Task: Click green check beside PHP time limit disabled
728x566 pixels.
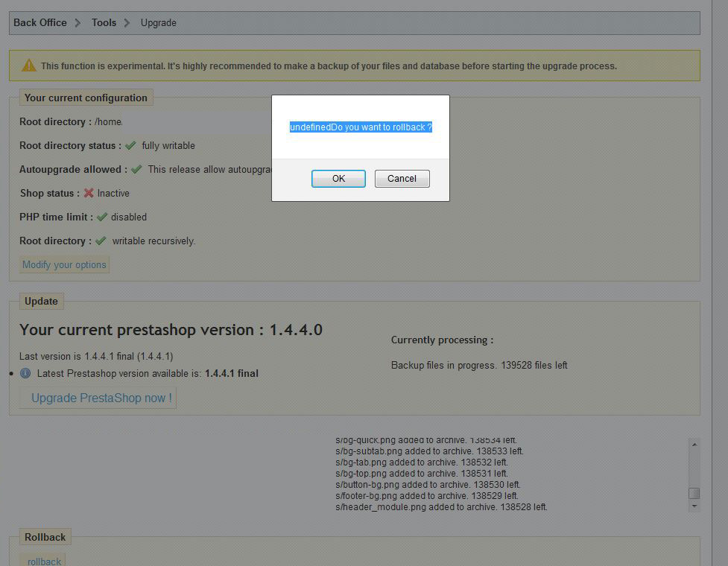Action: point(102,217)
